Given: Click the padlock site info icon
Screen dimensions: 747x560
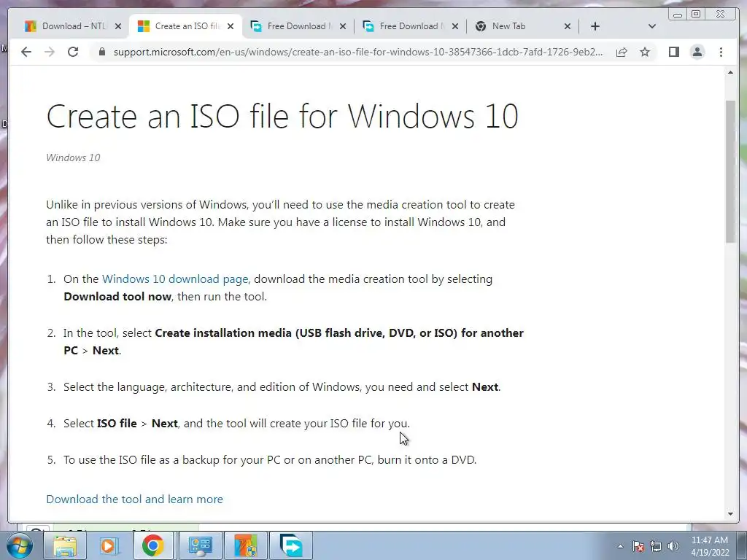Looking at the screenshot, I should [101, 52].
